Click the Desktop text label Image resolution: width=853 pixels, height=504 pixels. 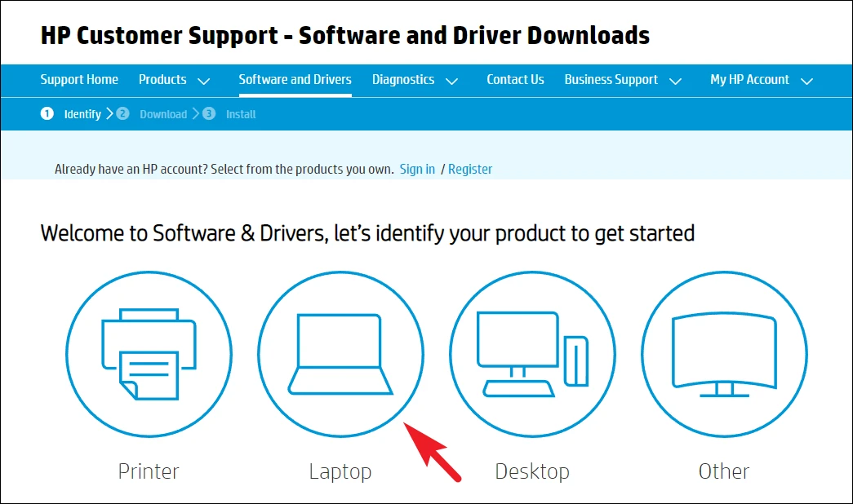532,471
